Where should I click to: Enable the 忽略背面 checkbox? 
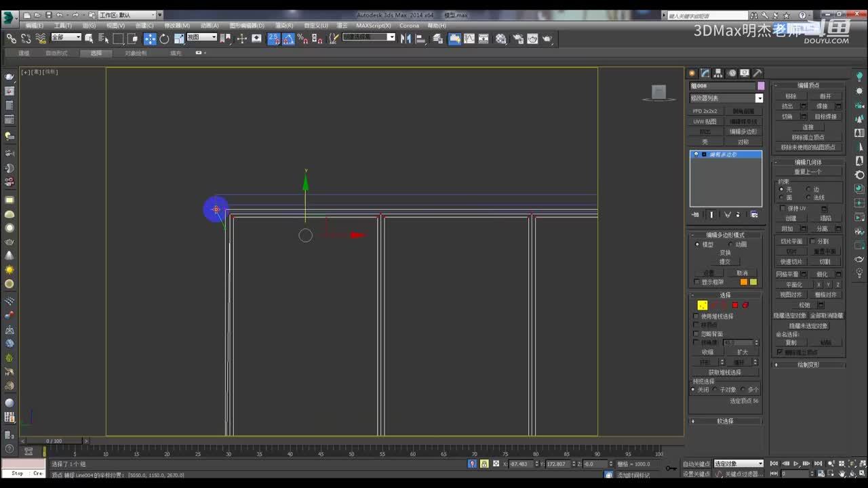tap(696, 334)
